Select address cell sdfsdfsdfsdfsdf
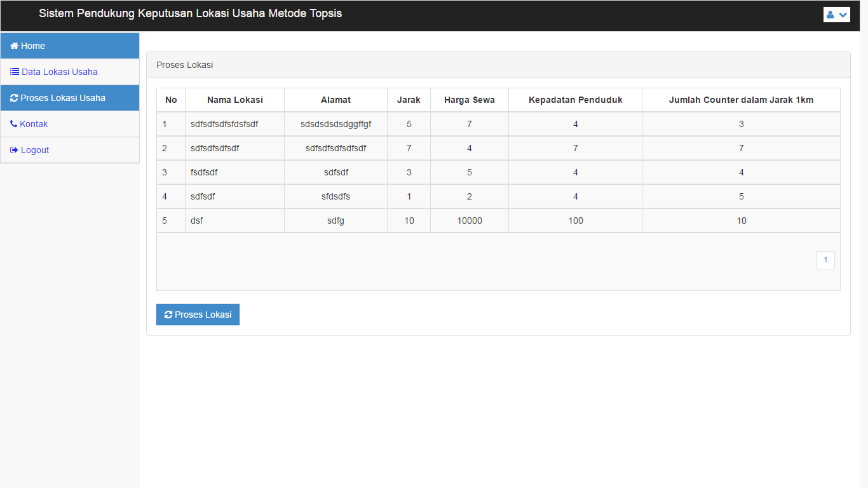 pos(336,148)
